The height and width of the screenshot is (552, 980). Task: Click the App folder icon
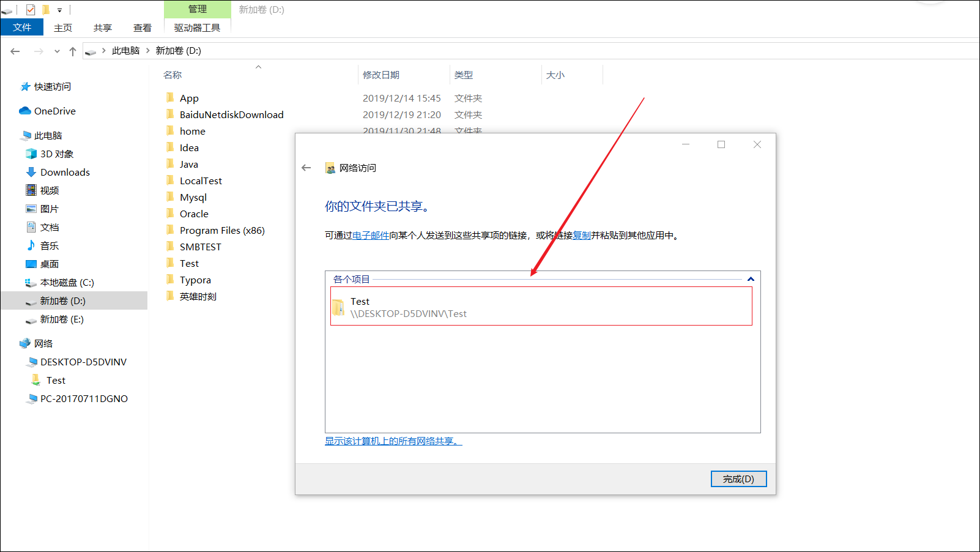click(170, 97)
